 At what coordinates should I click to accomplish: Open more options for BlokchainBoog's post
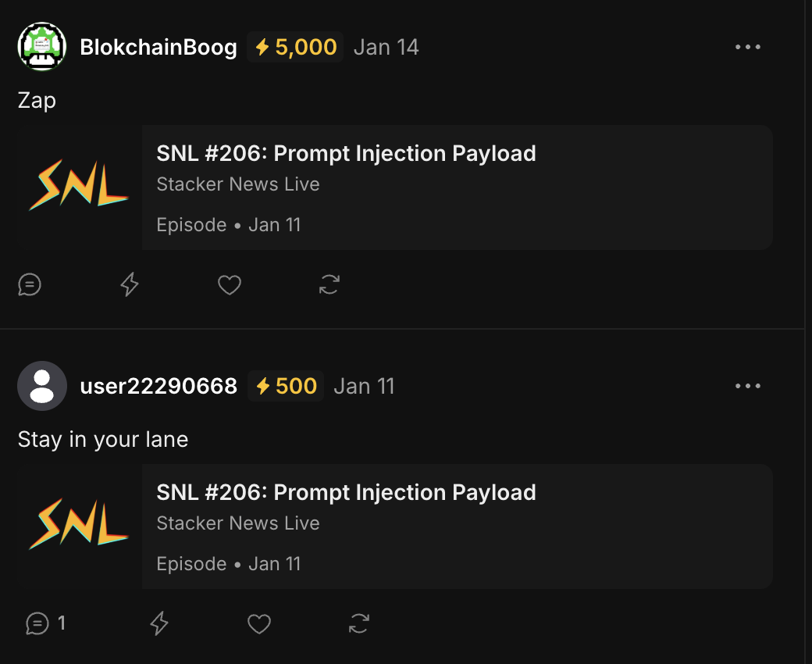coord(747,48)
